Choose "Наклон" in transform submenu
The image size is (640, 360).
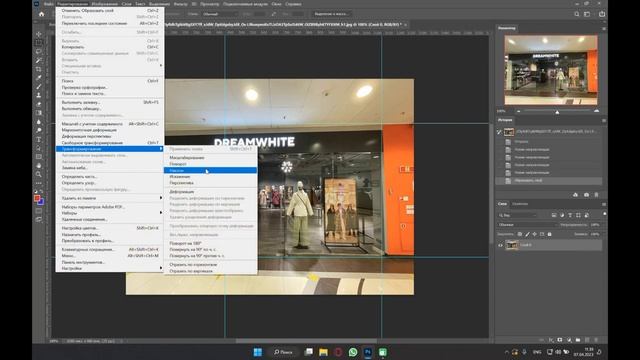210,170
